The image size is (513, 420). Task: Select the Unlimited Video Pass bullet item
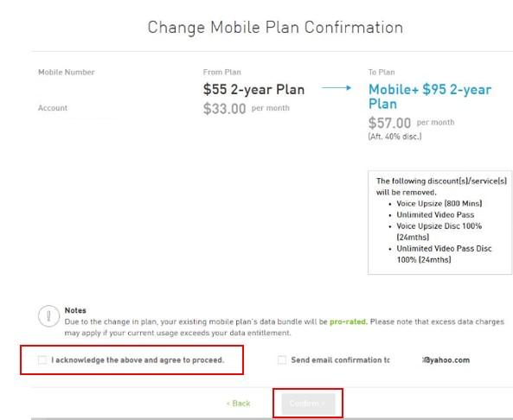click(435, 214)
